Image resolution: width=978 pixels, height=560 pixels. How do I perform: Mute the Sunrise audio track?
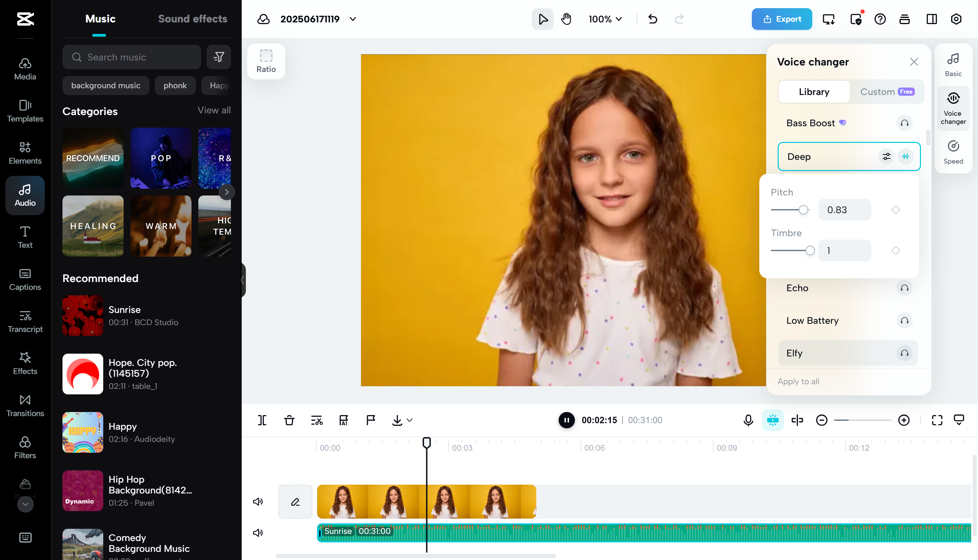coord(258,533)
